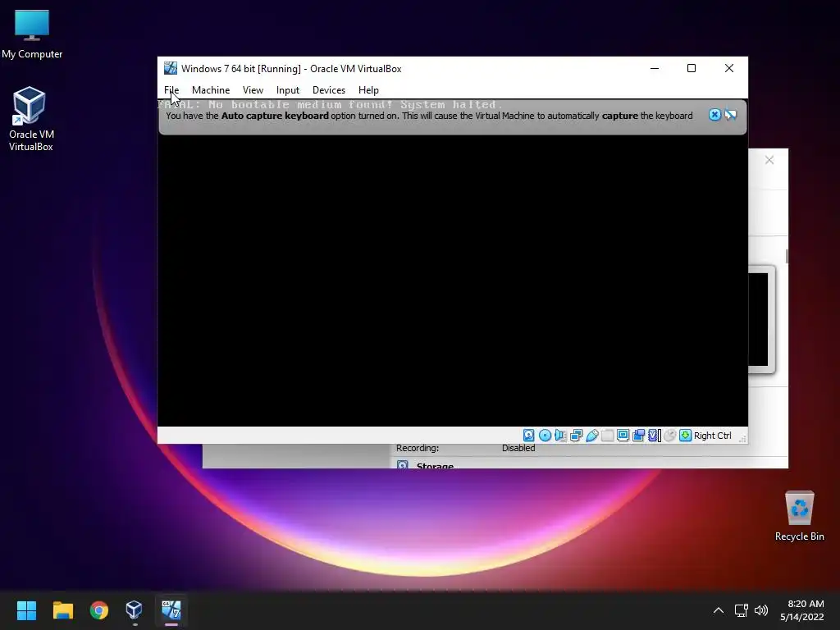Click the display status icon

tap(623, 436)
